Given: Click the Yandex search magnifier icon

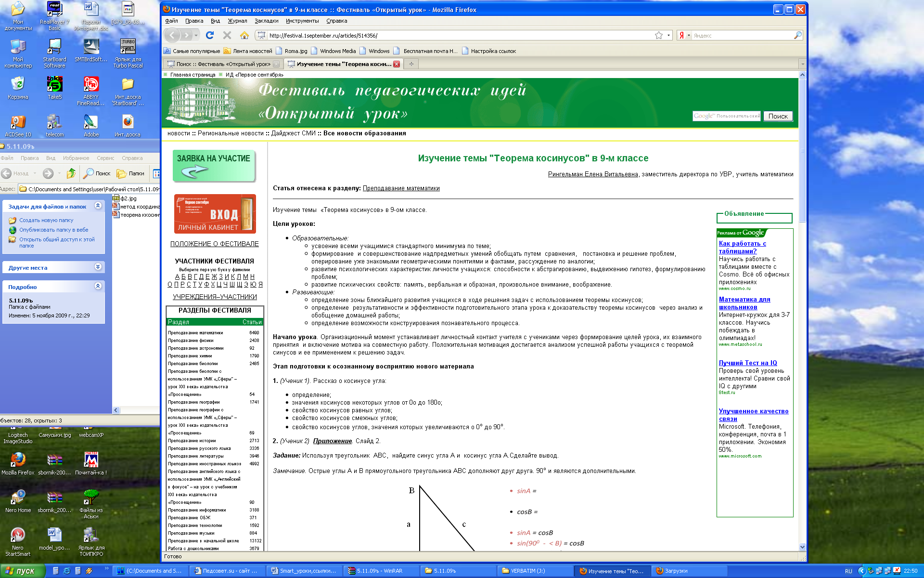Looking at the screenshot, I should click(x=797, y=35).
